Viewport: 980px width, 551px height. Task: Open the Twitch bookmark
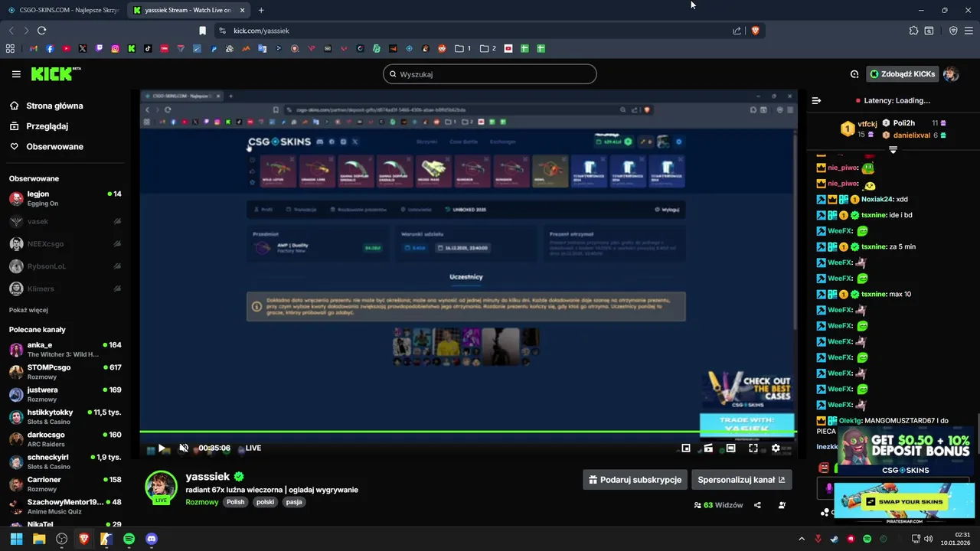click(99, 48)
